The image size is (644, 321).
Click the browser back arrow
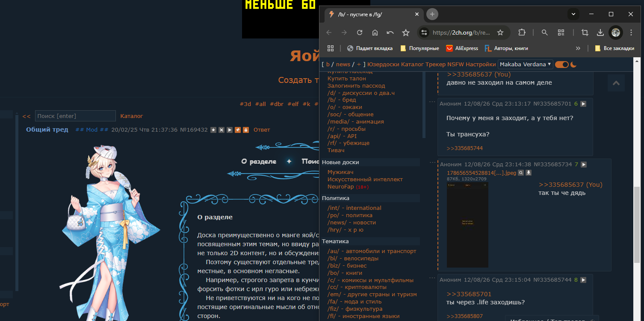click(x=329, y=32)
